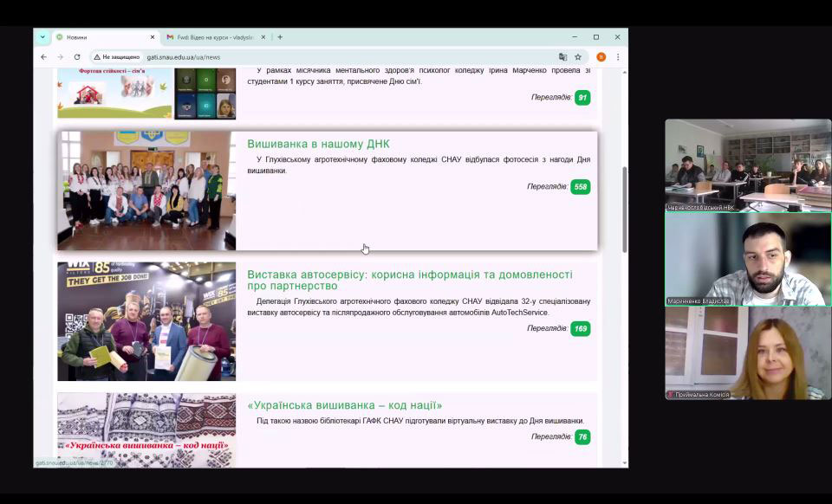Click the 91 views badge
Image resolution: width=832 pixels, height=504 pixels.
click(x=582, y=98)
